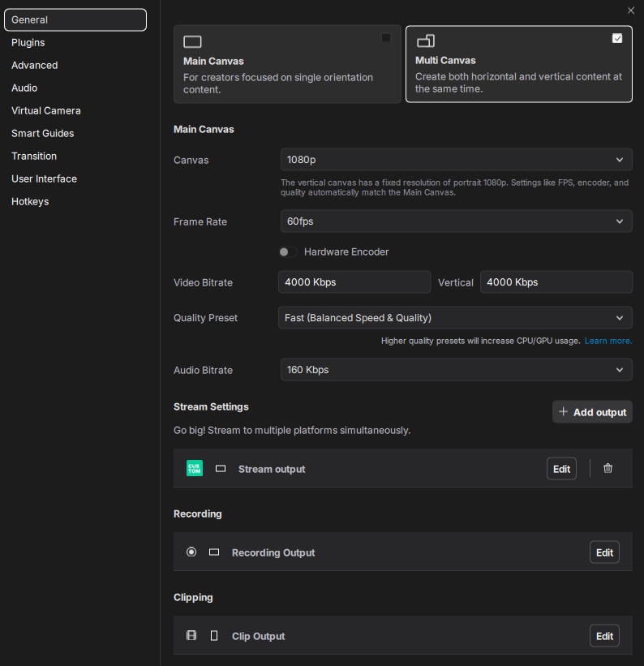Expand the Quality Preset dropdown
Image resolution: width=644 pixels, height=666 pixels.
tap(455, 318)
